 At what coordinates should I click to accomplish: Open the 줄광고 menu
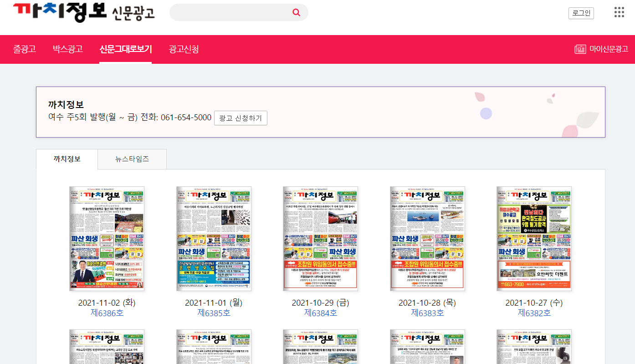(25, 49)
